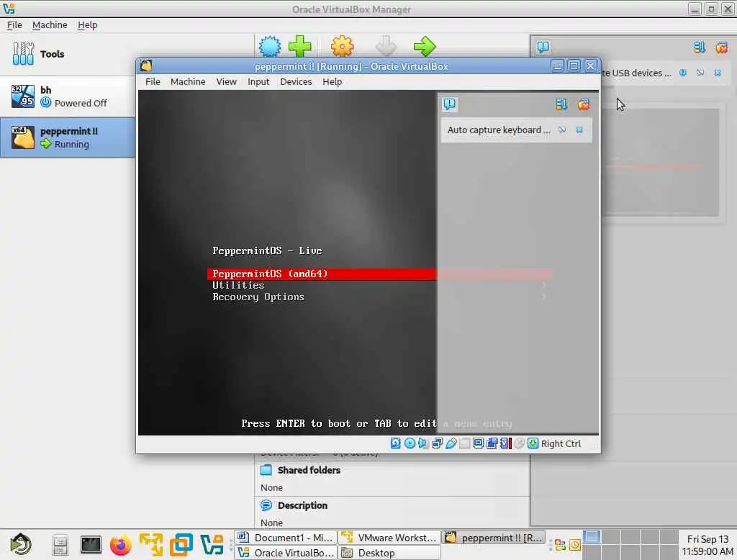Open View menu in VM window
This screenshot has width=737, height=560.
pos(227,82)
